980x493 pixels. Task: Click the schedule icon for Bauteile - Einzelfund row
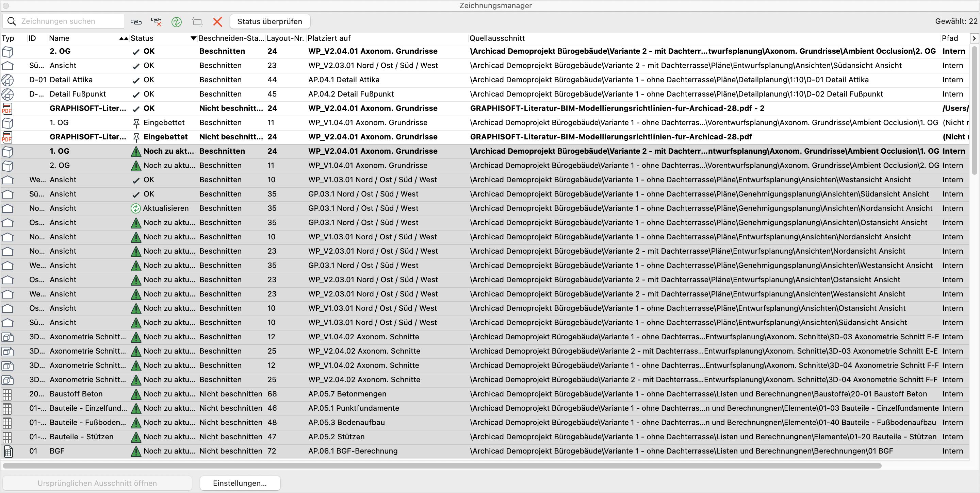[x=7, y=409]
